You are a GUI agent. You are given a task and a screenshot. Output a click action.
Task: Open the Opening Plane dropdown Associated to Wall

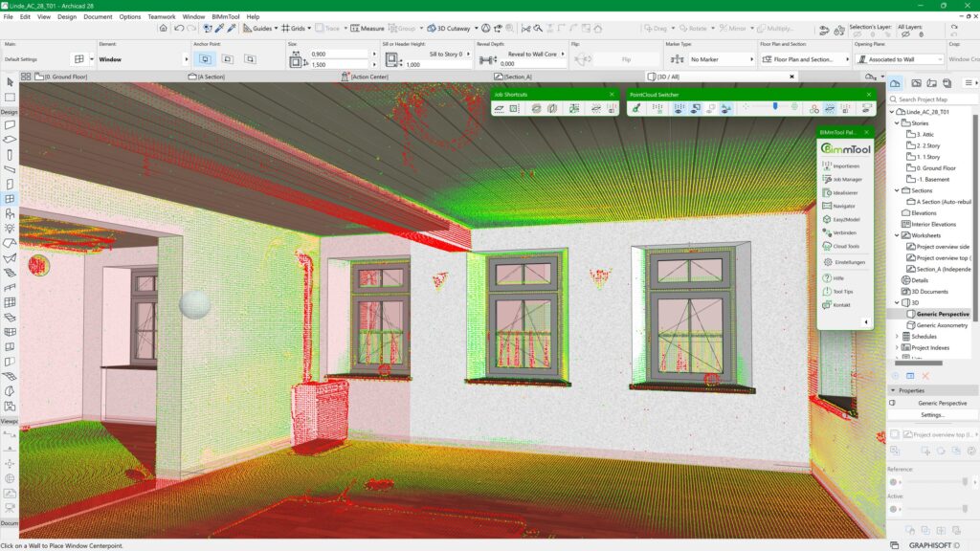(x=905, y=58)
